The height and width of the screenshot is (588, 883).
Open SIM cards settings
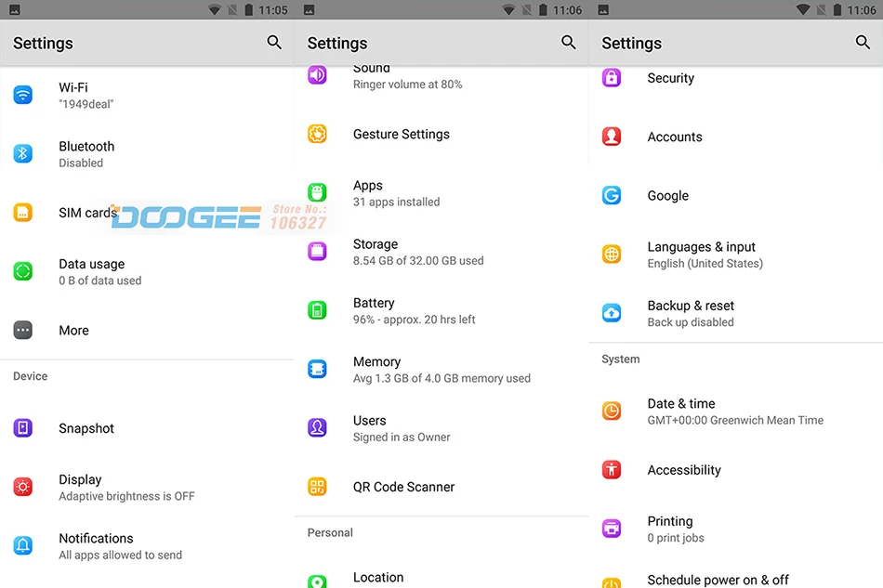(147, 213)
